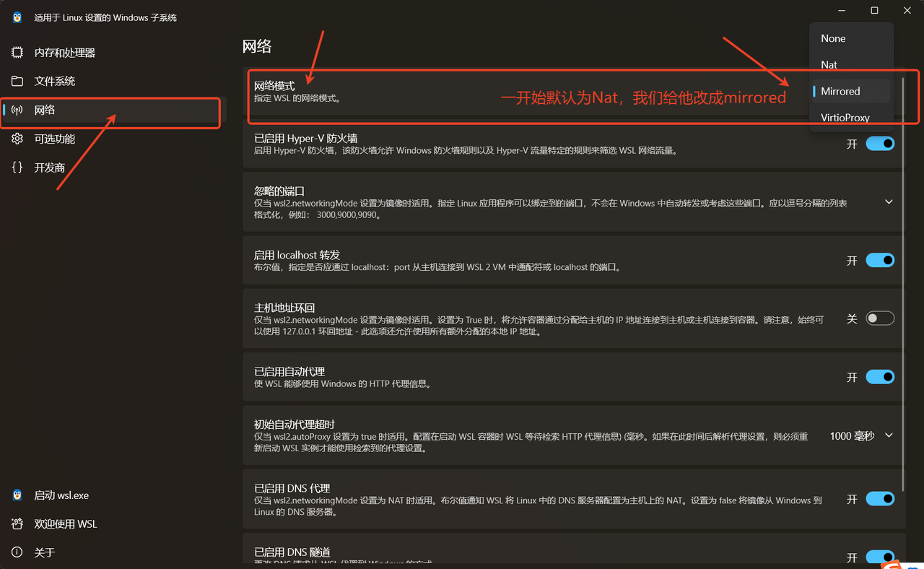Turn off the Hyper-V 防火墙 toggle
This screenshot has width=924, height=569.
(x=880, y=144)
